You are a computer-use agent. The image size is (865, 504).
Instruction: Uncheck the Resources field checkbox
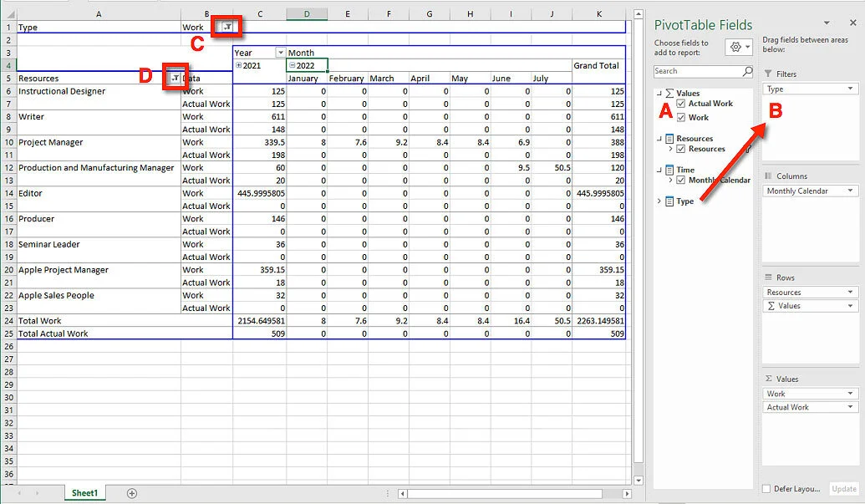[x=681, y=149]
